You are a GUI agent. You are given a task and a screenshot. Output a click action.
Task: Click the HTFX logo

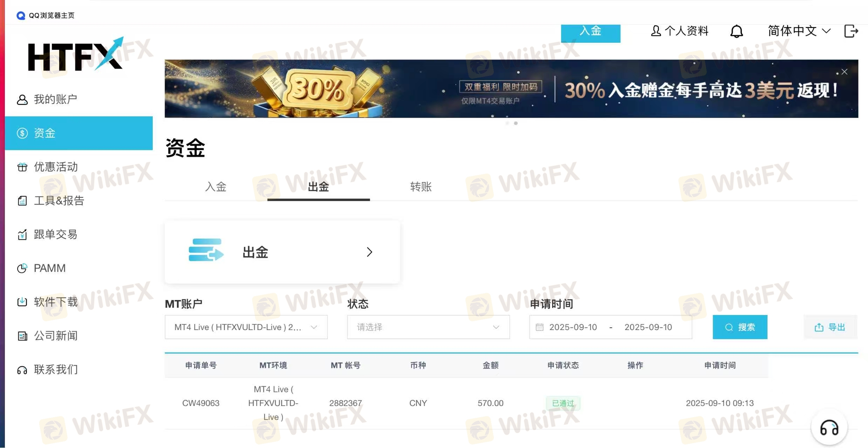tap(76, 54)
